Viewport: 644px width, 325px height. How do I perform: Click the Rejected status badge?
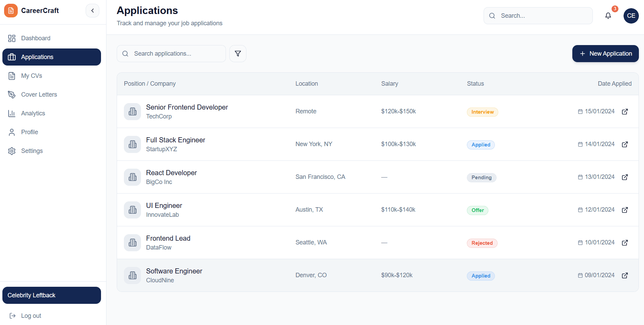coord(482,243)
